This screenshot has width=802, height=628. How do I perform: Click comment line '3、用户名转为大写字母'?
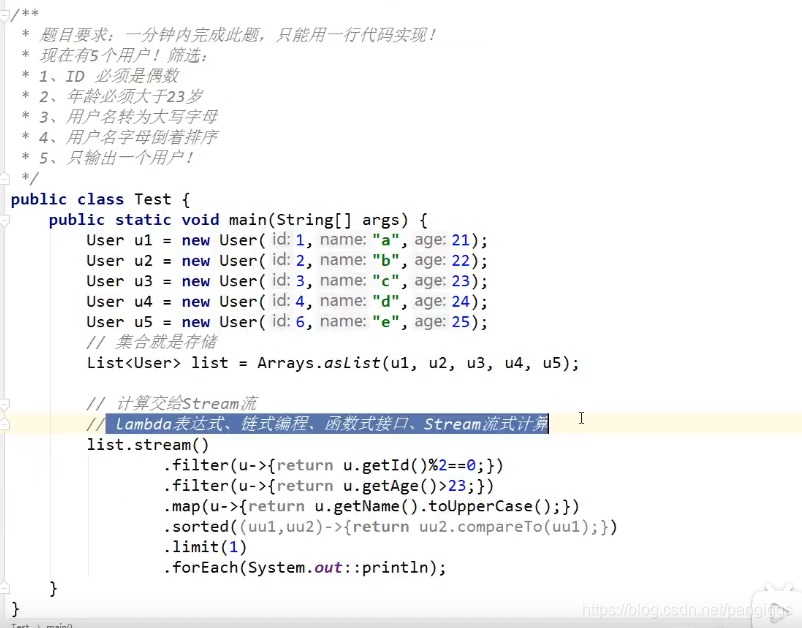point(128,117)
